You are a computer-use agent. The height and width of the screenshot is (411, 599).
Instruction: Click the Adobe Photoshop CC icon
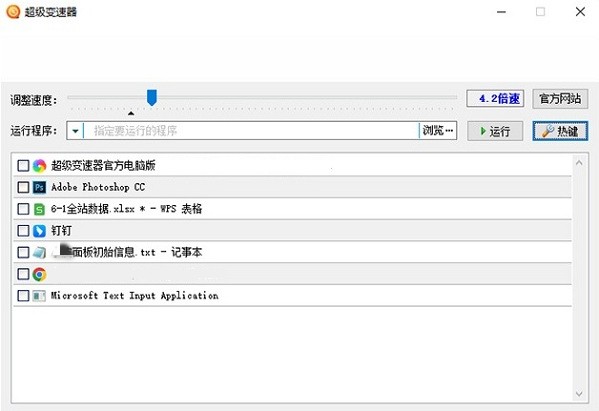click(39, 188)
